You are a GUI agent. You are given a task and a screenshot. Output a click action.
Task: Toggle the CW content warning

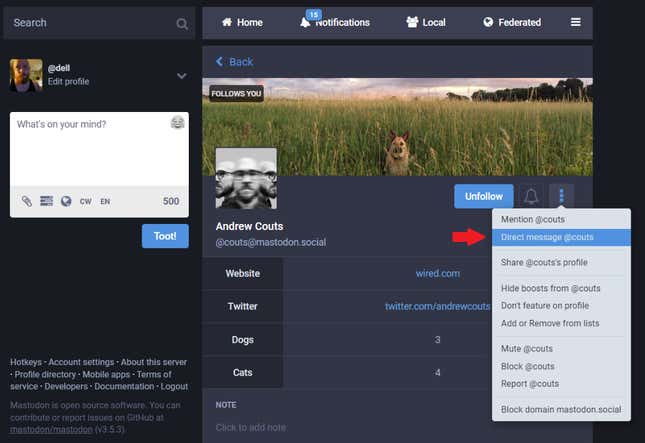point(86,202)
